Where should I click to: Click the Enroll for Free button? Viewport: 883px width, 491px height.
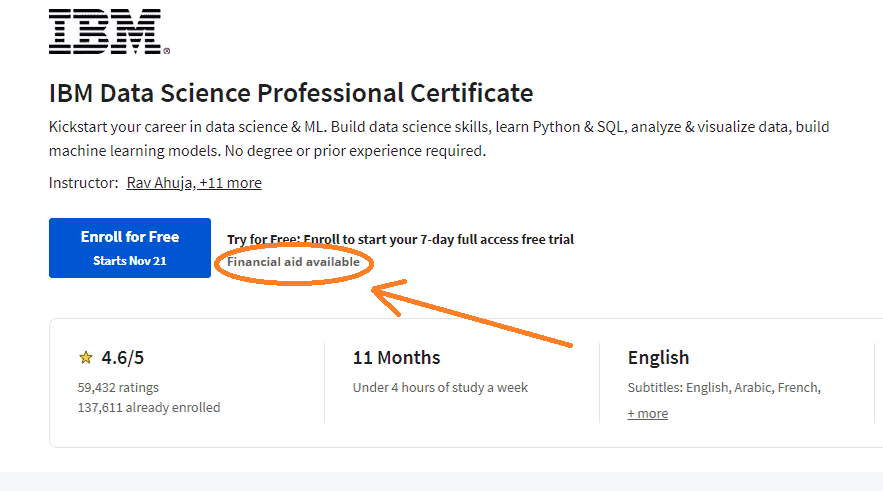click(130, 248)
